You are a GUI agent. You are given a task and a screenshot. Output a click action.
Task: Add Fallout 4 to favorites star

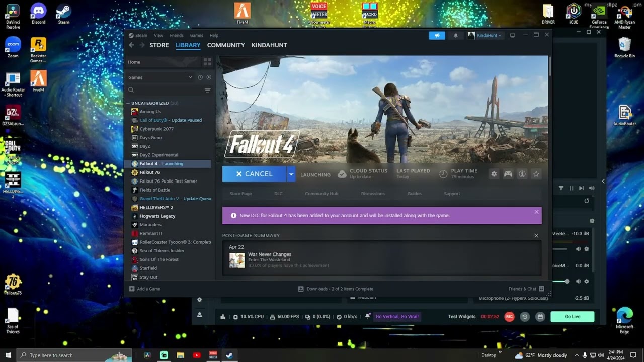536,174
